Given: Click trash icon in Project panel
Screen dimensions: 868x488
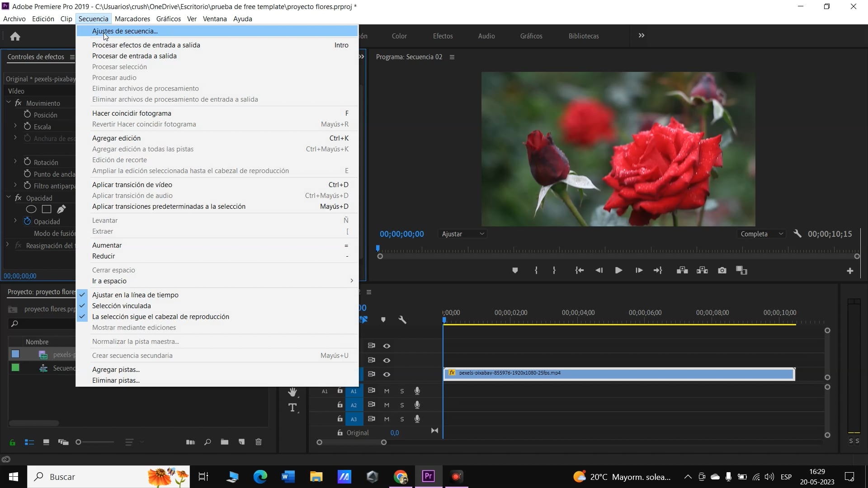Looking at the screenshot, I should (x=259, y=442).
